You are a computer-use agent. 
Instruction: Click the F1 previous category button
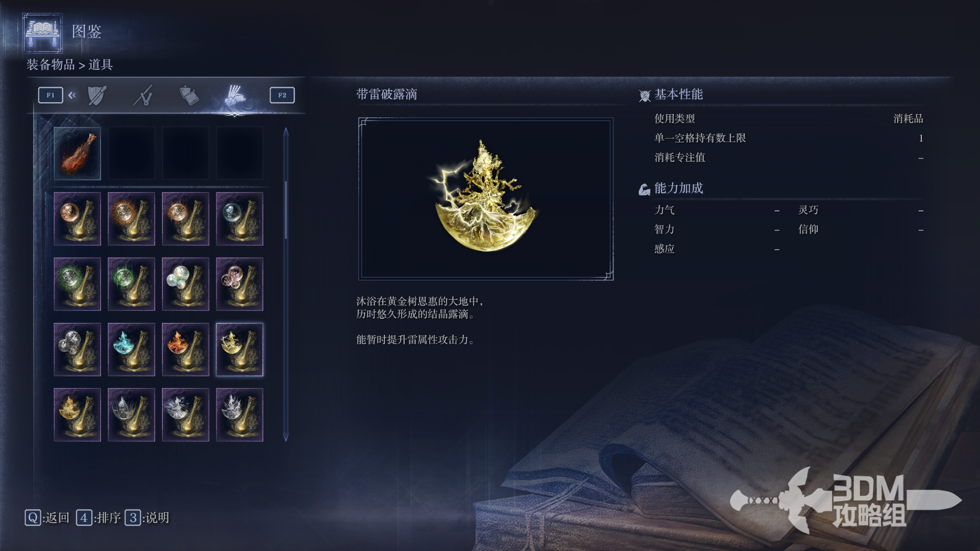point(51,95)
